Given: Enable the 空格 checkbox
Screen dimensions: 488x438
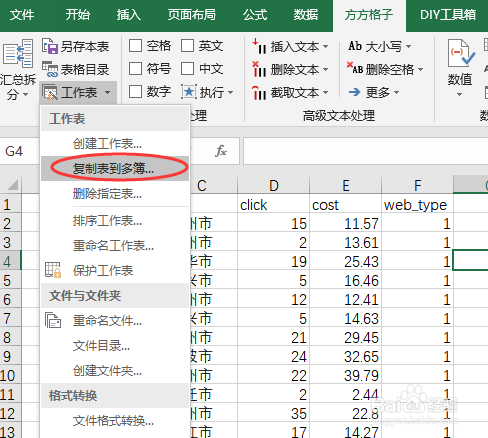Looking at the screenshot, I should 135,46.
